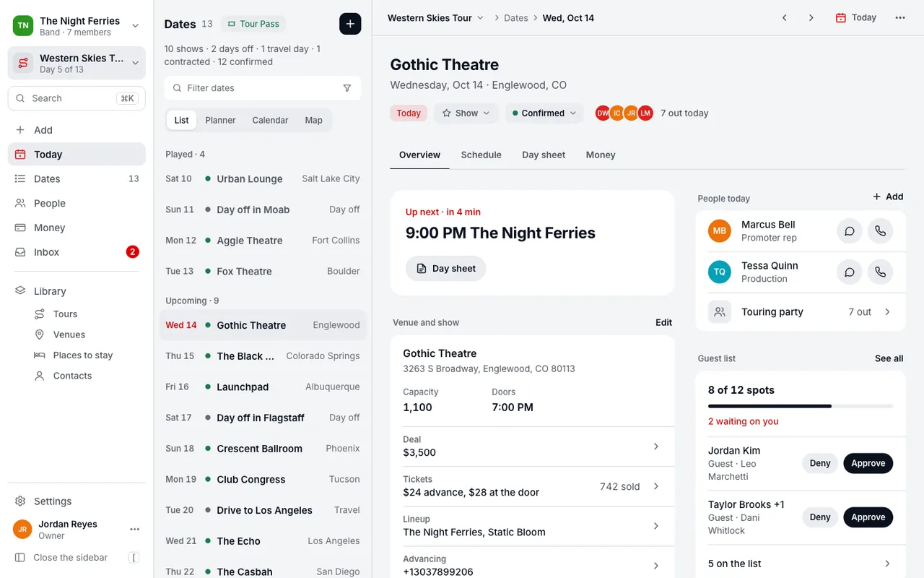
Task: Message Marcus Bell via chat icon
Action: (850, 231)
